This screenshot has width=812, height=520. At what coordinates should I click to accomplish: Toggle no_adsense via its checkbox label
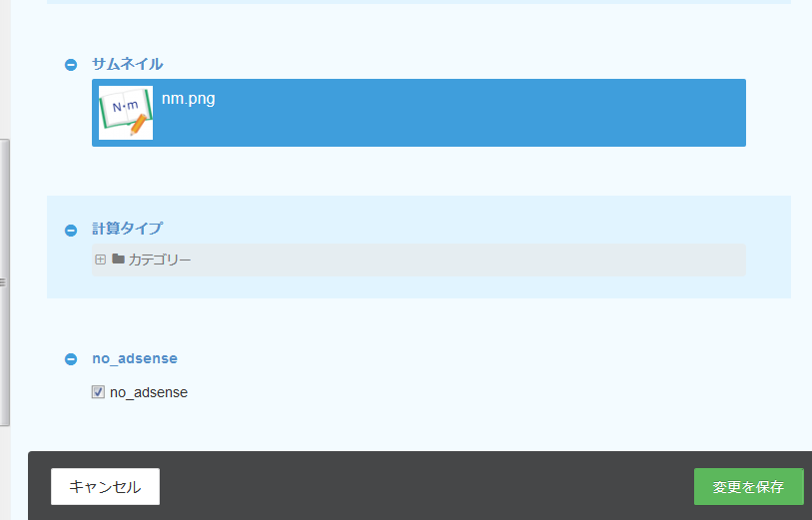point(149,392)
